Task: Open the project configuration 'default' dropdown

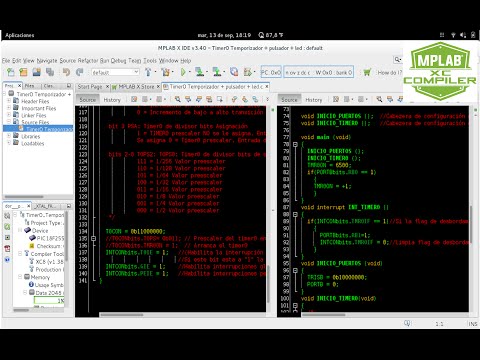Action: click(x=115, y=72)
